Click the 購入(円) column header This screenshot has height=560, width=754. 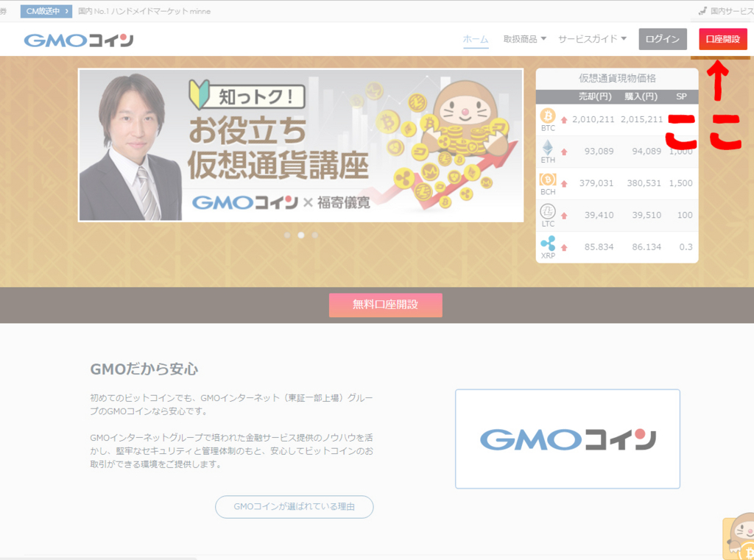(641, 96)
